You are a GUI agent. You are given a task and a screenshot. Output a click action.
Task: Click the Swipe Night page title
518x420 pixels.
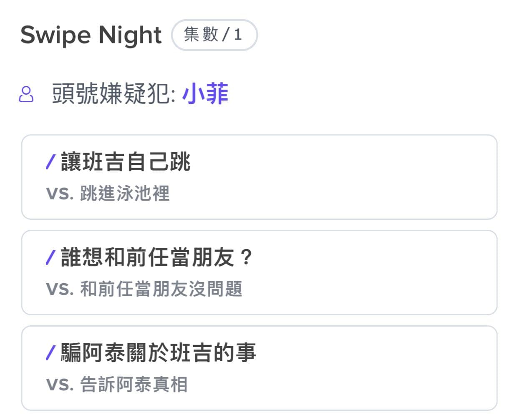[91, 35]
